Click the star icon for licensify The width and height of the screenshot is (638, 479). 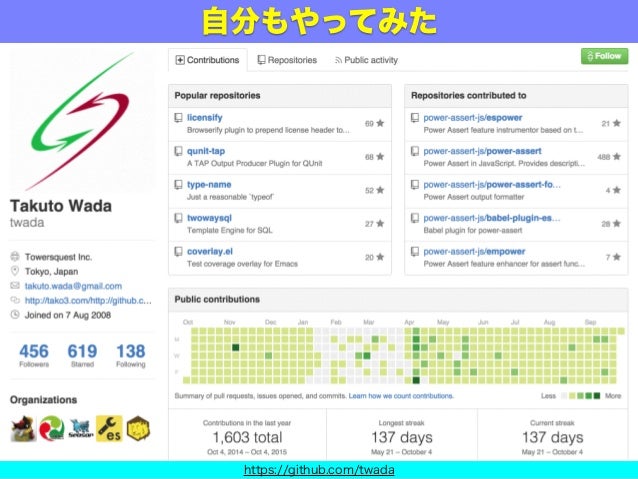point(380,123)
